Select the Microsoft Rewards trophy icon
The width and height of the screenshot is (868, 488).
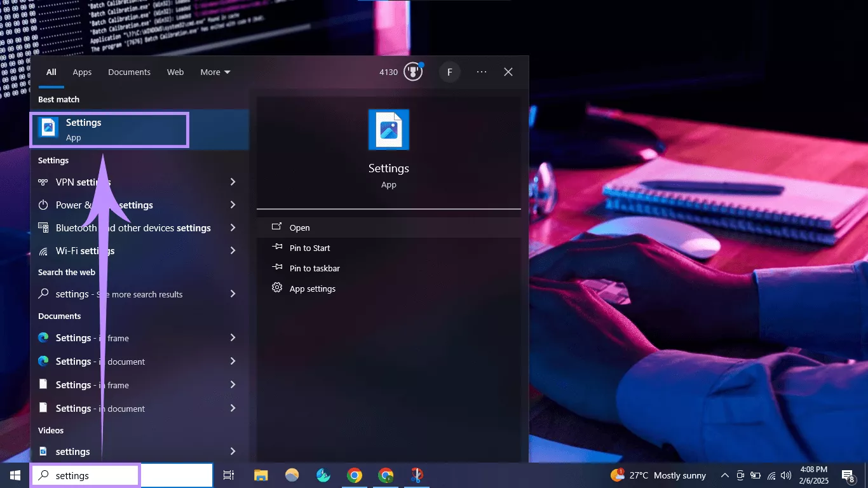tap(413, 72)
